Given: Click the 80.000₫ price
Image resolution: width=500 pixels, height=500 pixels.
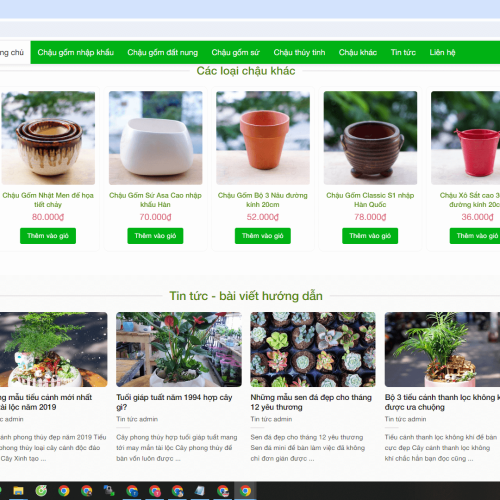Looking at the screenshot, I should click(48, 217).
